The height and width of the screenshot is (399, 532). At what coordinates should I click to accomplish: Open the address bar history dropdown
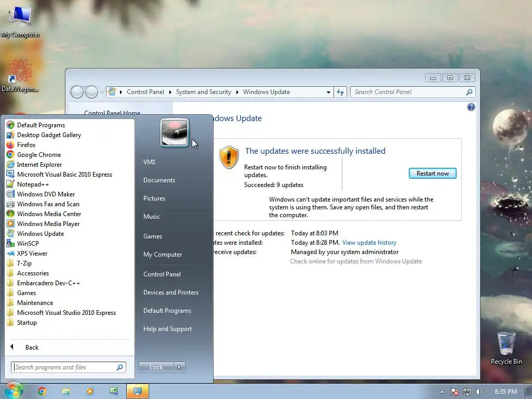tap(328, 92)
